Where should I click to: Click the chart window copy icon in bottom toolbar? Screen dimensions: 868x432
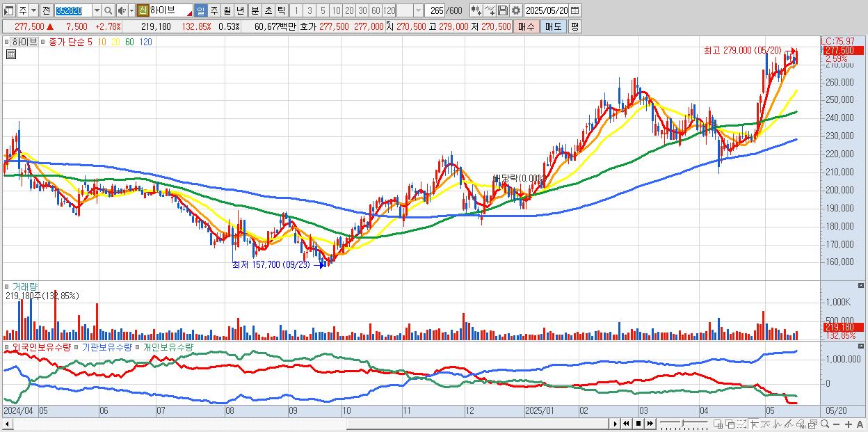812,424
